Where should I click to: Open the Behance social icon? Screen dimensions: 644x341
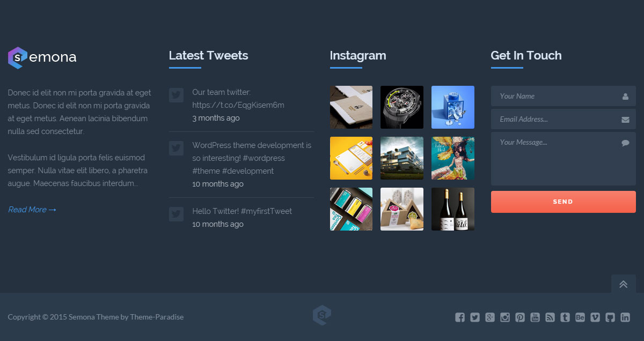pyautogui.click(x=580, y=317)
